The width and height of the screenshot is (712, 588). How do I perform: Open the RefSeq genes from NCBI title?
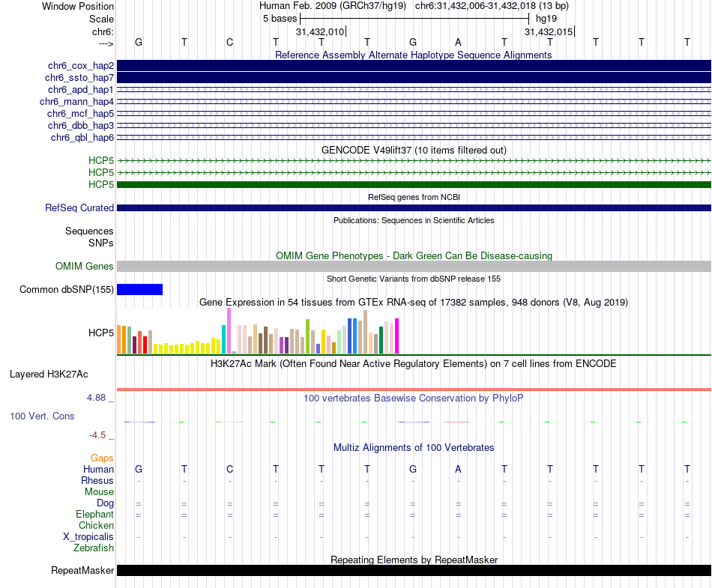click(414, 197)
